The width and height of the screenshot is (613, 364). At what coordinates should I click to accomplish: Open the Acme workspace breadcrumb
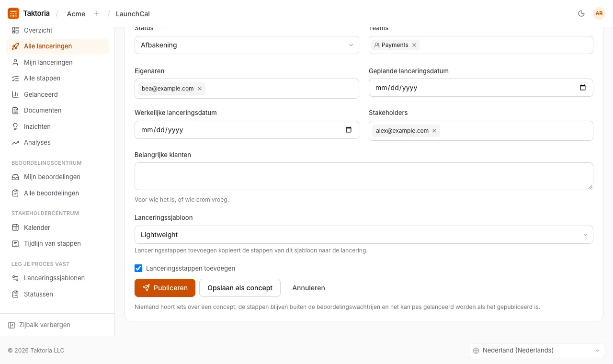pos(76,14)
